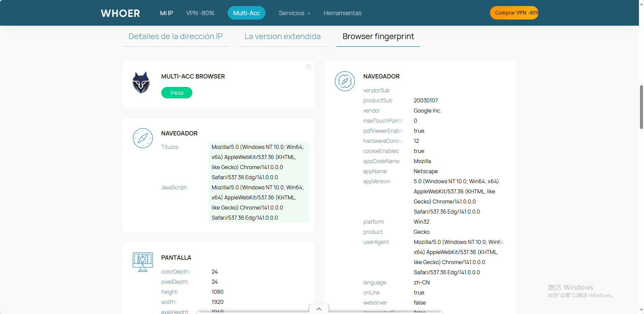Click the vertical scrollbar thumb
Screen dimensions: 644x314
[x=641, y=107]
